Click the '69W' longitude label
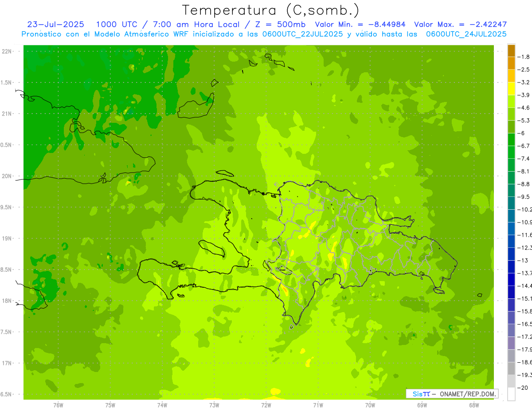Viewport: 532px width, 411px height. (422, 405)
